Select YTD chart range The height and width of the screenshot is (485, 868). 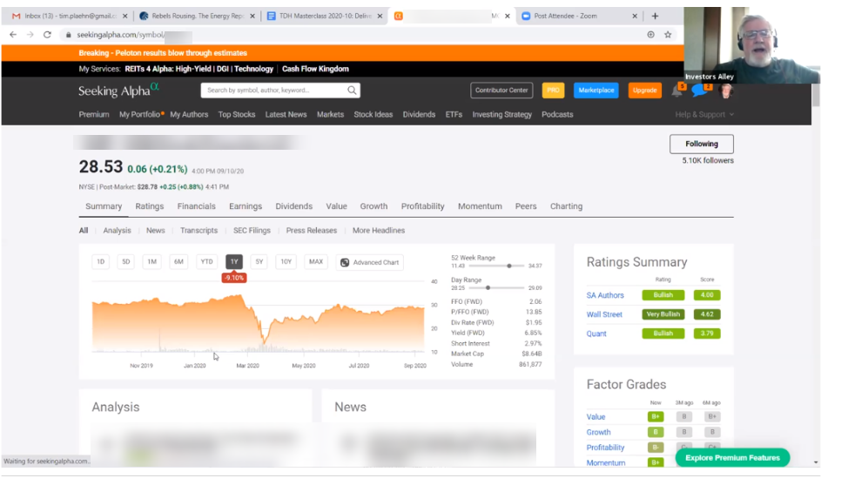(x=207, y=262)
